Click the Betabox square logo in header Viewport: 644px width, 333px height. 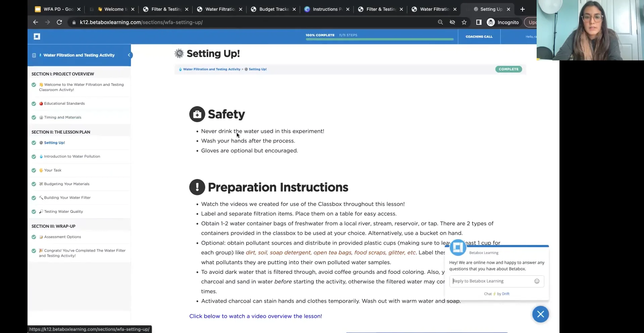(x=37, y=36)
